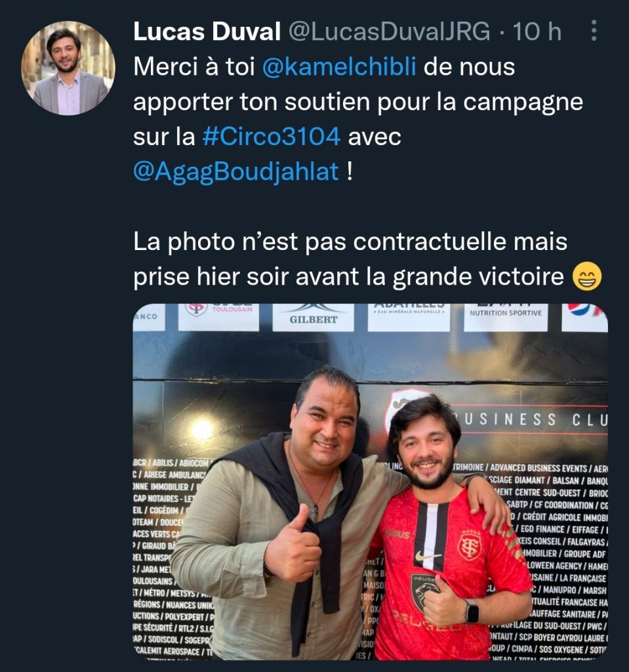Click the Lucas Duval display name
Viewport: 629px width, 672px height.
207,31
